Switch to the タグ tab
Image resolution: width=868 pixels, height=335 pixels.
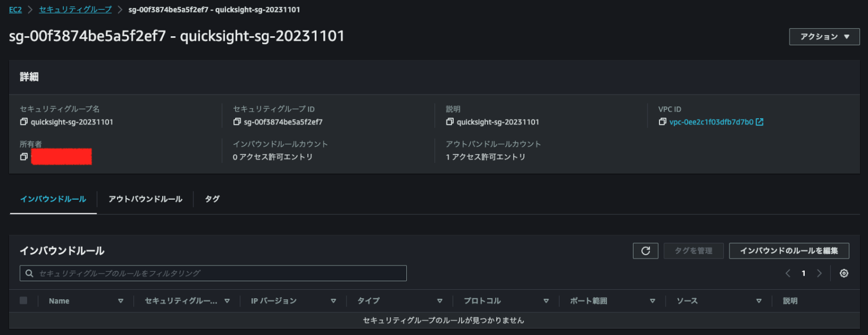click(212, 199)
